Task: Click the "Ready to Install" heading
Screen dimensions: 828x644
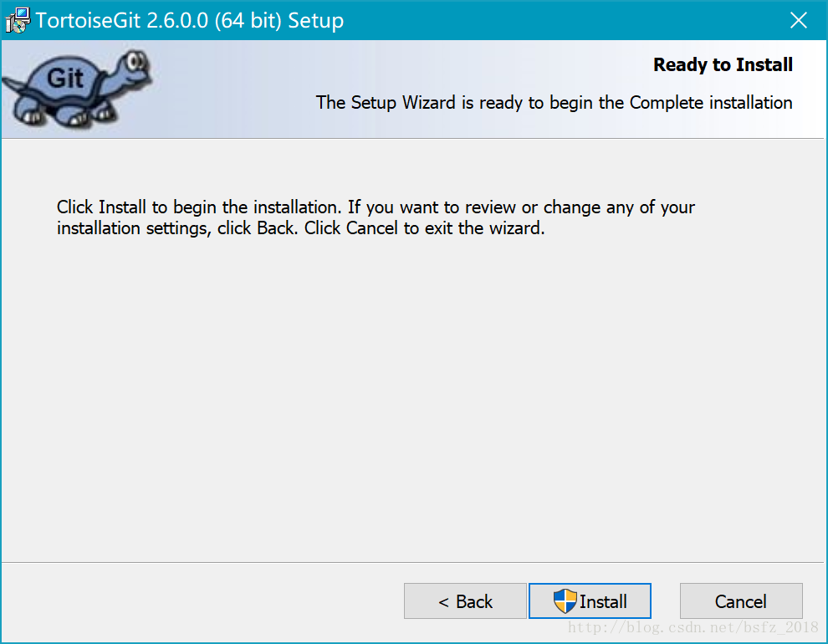Action: click(723, 65)
